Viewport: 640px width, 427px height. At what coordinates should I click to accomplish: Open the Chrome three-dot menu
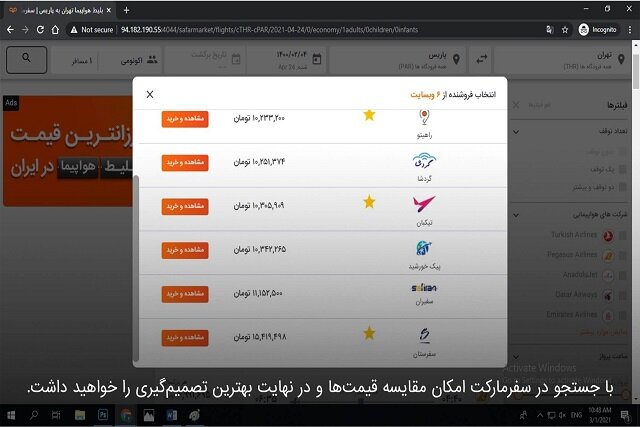[x=630, y=29]
